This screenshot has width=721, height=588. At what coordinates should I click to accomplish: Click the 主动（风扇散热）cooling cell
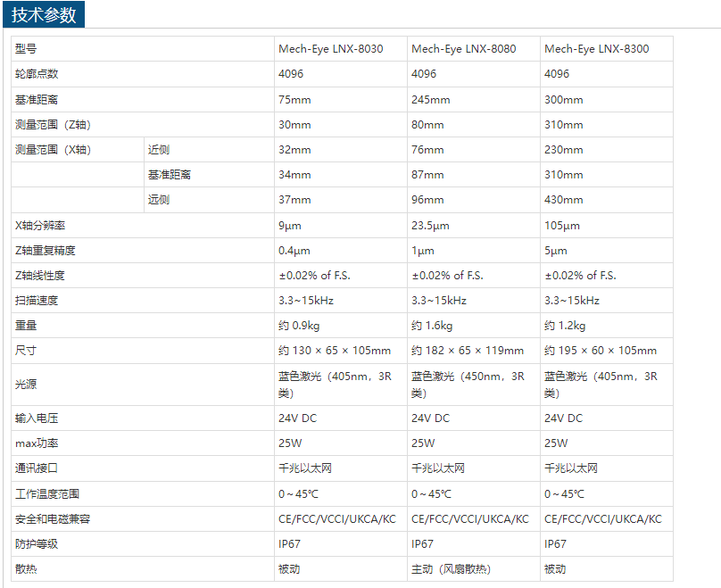pyautogui.click(x=451, y=568)
